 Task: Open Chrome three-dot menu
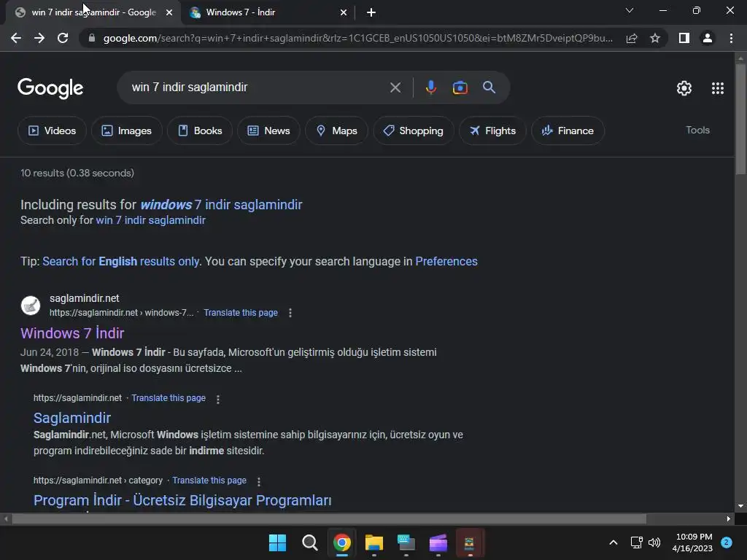(x=731, y=38)
